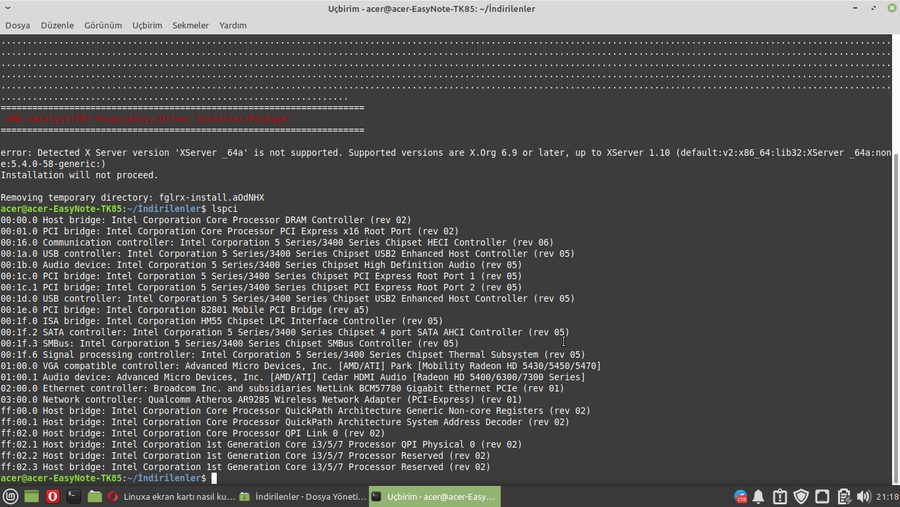Click the '00:1f.3 SMBus' line

(230, 343)
